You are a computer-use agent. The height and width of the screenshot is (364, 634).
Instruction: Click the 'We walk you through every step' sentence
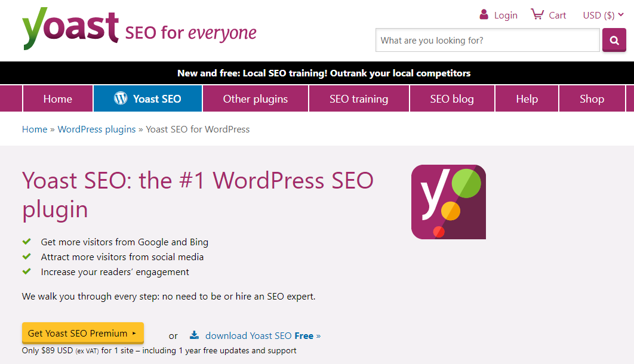click(168, 296)
